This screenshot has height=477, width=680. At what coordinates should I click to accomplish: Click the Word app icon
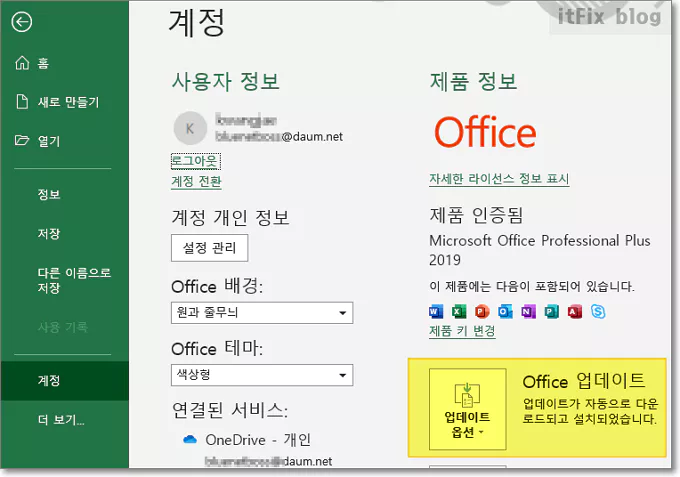436,311
